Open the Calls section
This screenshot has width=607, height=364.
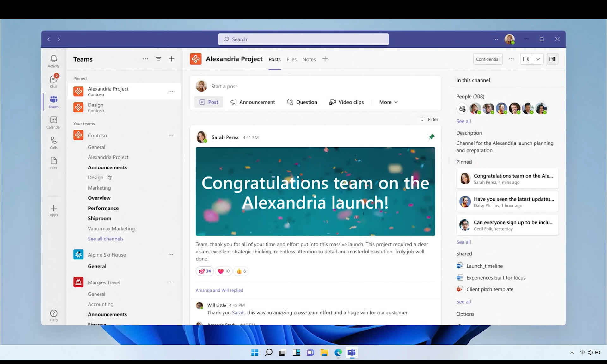53,143
